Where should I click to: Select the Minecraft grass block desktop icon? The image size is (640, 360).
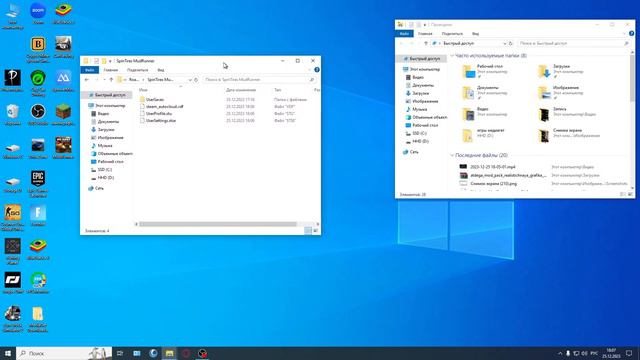tap(63, 115)
